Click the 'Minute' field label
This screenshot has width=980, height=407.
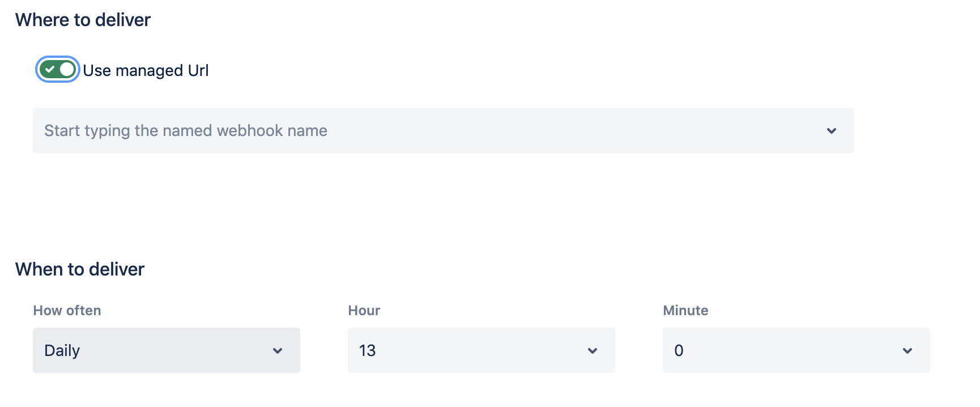(x=685, y=311)
